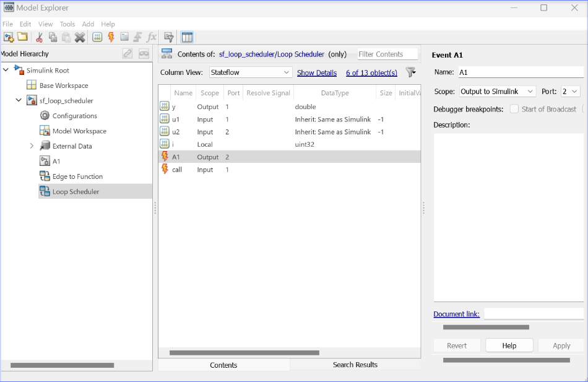This screenshot has height=382, width=588.
Task: Switch to the Search Results tab
Action: point(355,365)
